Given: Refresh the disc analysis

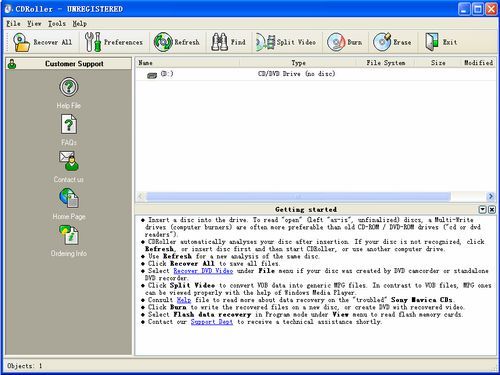Looking at the screenshot, I should pos(163,42).
